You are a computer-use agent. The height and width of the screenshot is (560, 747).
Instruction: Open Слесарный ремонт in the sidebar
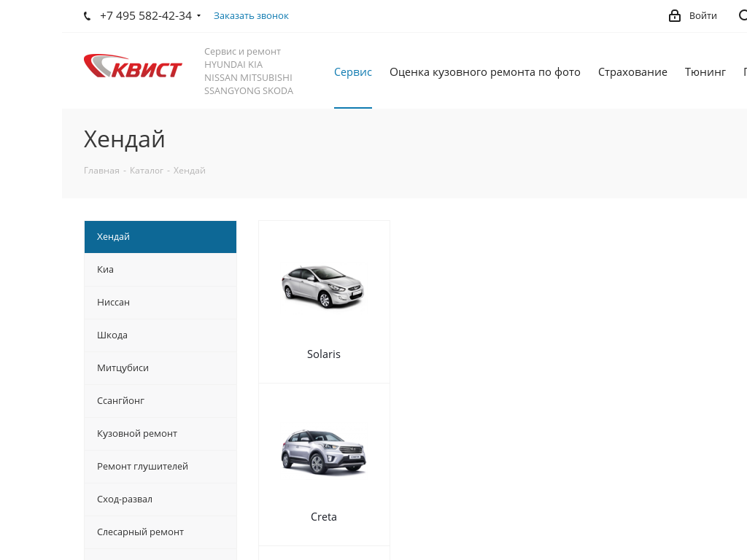coord(160,532)
